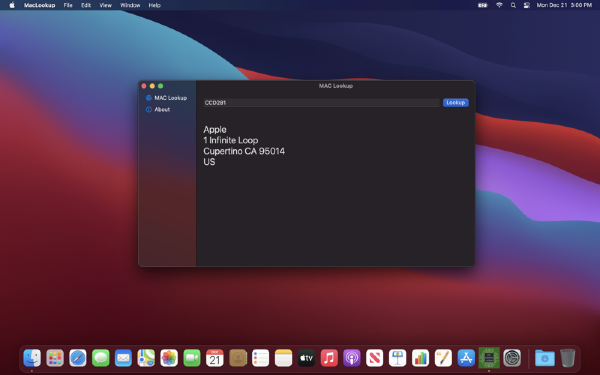
Task: Click the MacLookup chip icon in Dock
Action: 489,358
